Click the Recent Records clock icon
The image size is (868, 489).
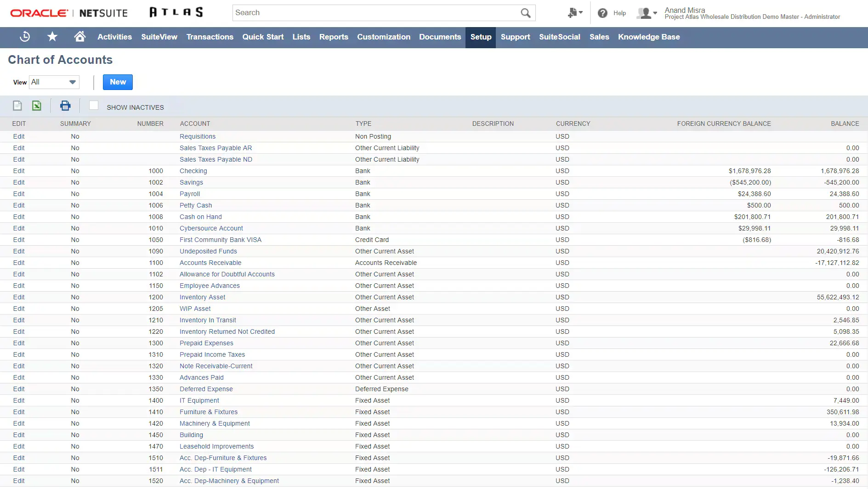[x=24, y=37]
